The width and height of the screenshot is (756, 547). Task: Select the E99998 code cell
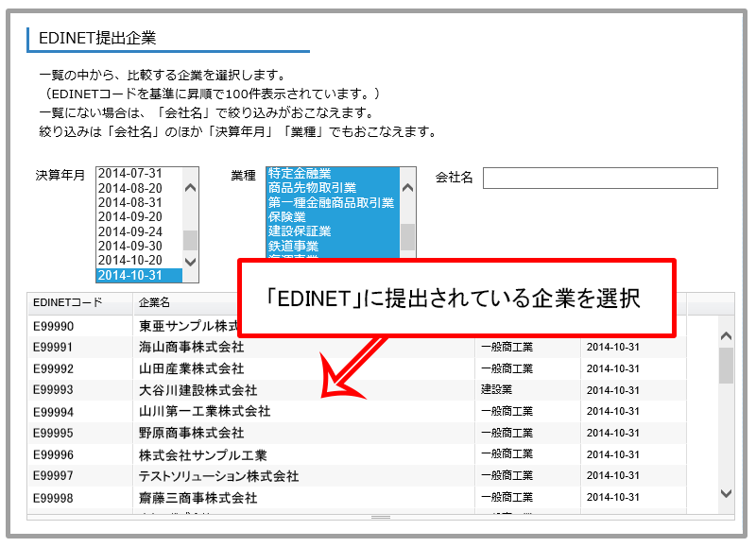[54, 498]
